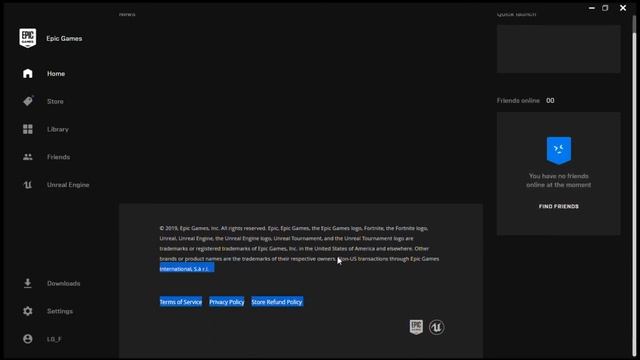Click the Friends people icon
Screen dimensions: 640x360
(x=28, y=157)
